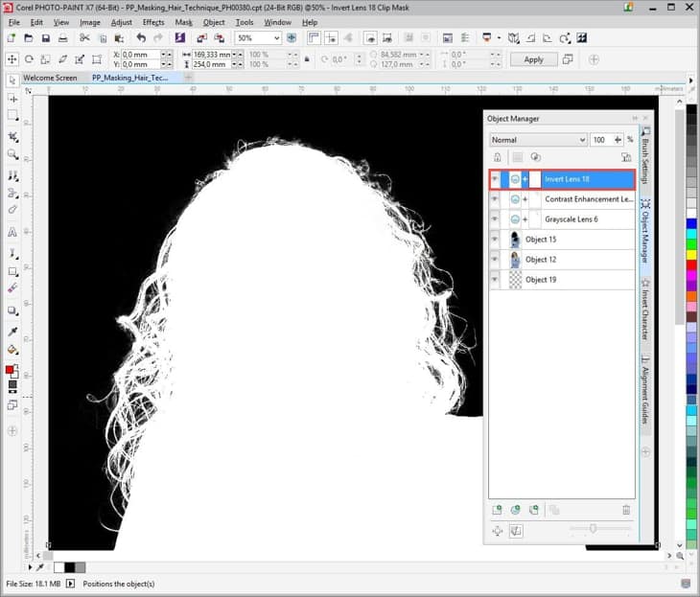Click the Apply button
700x597 pixels.
533,59
